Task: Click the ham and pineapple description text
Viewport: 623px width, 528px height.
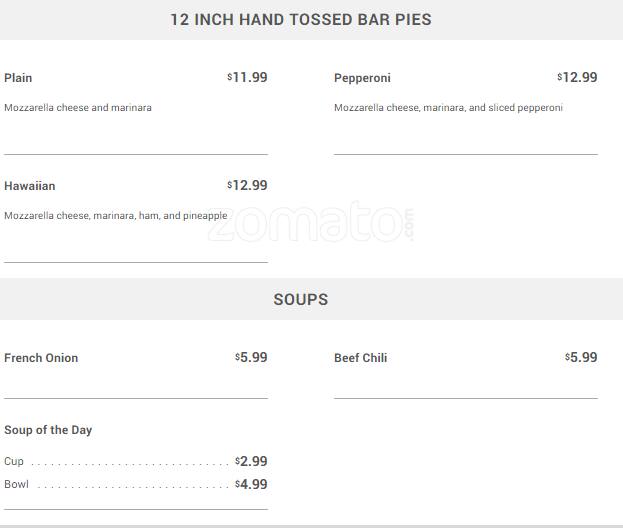Action: coord(115,216)
